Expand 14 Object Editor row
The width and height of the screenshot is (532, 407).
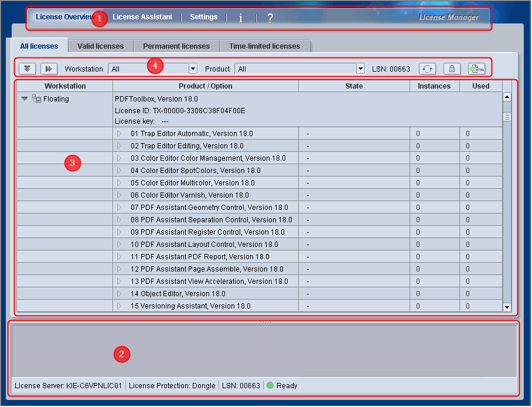[x=119, y=294]
